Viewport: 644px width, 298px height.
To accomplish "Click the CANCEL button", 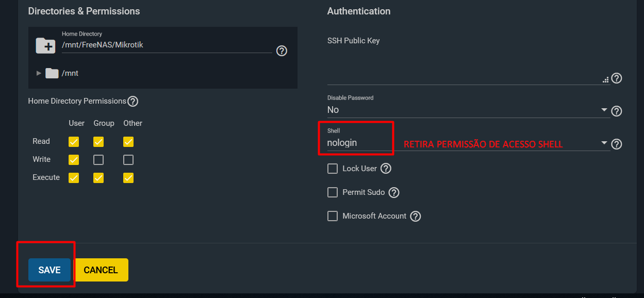I will [101, 270].
